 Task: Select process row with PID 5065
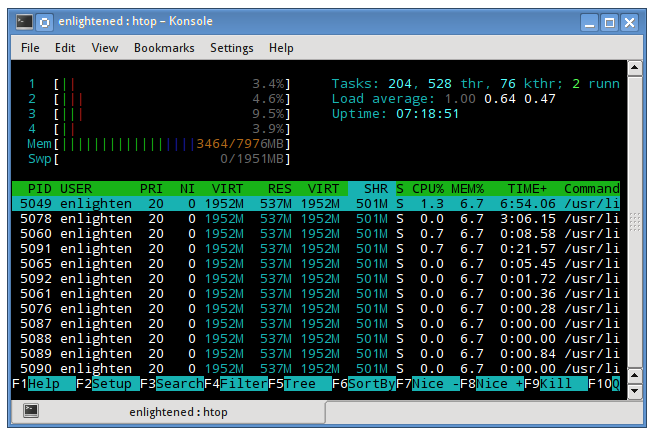pos(316,264)
